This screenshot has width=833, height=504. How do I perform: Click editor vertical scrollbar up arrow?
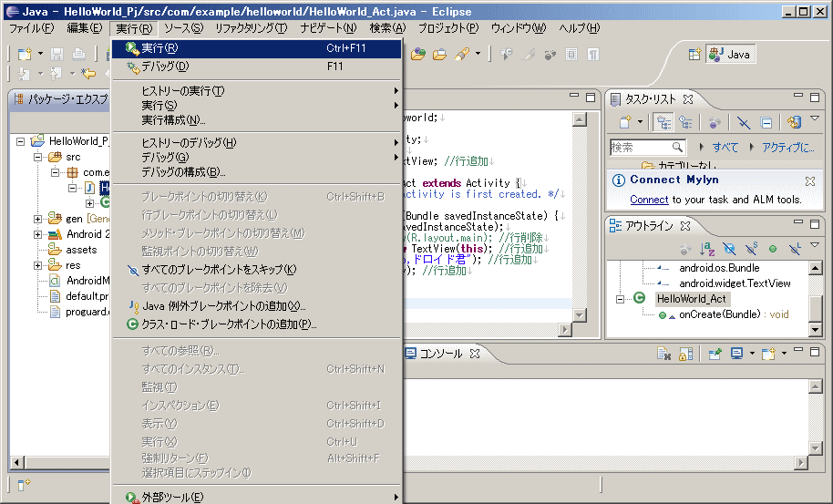[x=579, y=119]
